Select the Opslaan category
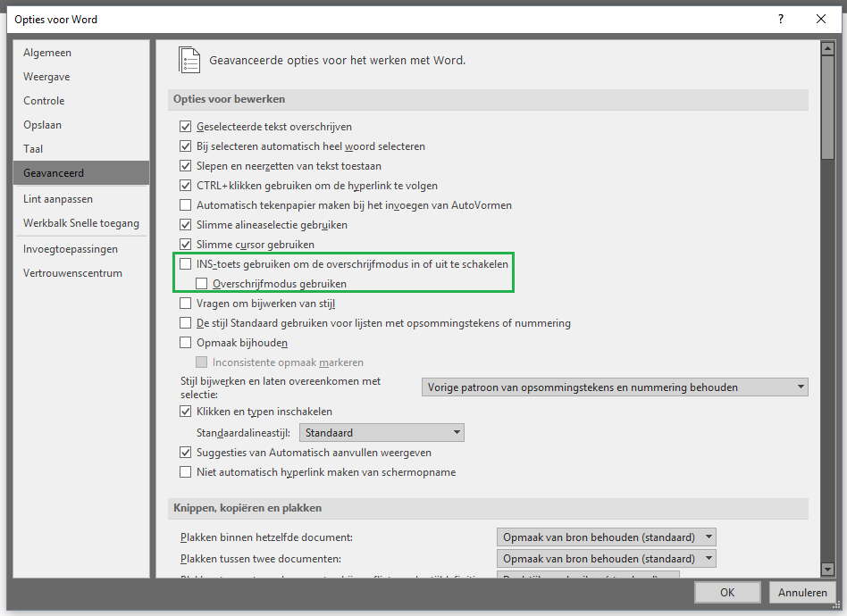This screenshot has width=847, height=616. pyautogui.click(x=81, y=125)
